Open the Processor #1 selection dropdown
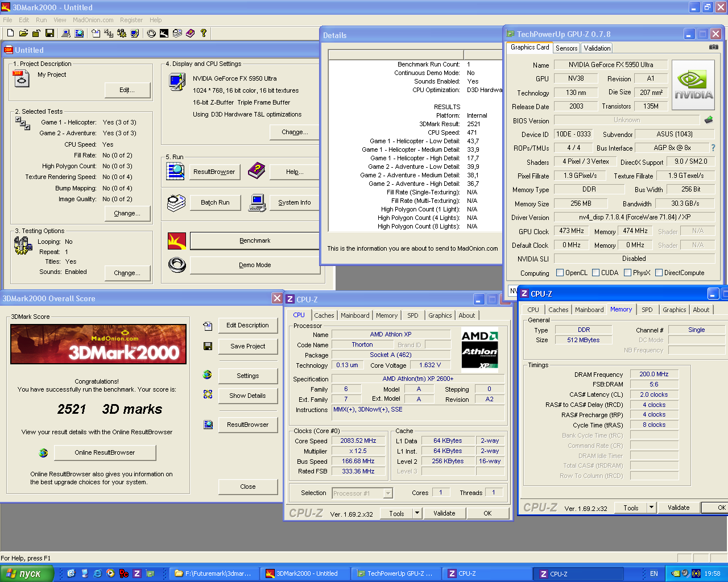This screenshot has height=582, width=728. coord(388,493)
